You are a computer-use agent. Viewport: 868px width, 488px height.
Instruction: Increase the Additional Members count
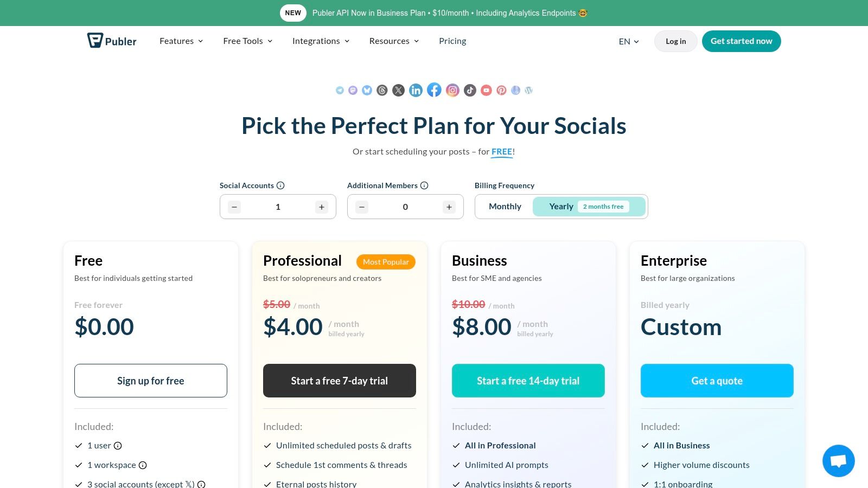(449, 207)
